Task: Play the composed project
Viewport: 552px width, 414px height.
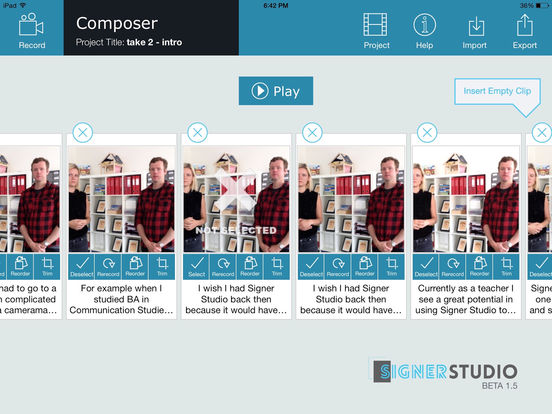Action: pyautogui.click(x=276, y=91)
